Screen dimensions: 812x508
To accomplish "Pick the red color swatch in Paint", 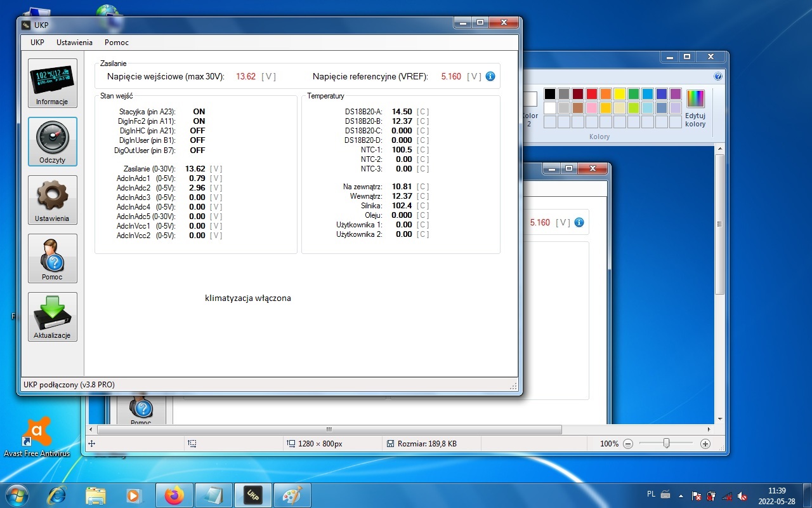I will 592,94.
